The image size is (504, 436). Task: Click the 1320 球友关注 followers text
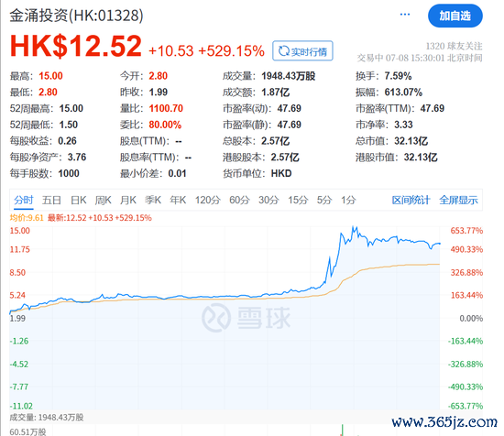coord(454,47)
